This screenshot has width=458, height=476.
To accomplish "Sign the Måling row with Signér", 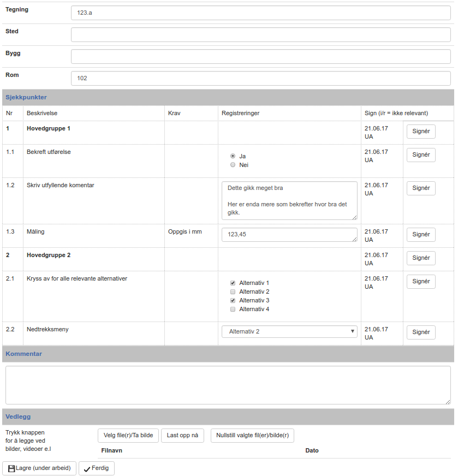I will [x=421, y=235].
